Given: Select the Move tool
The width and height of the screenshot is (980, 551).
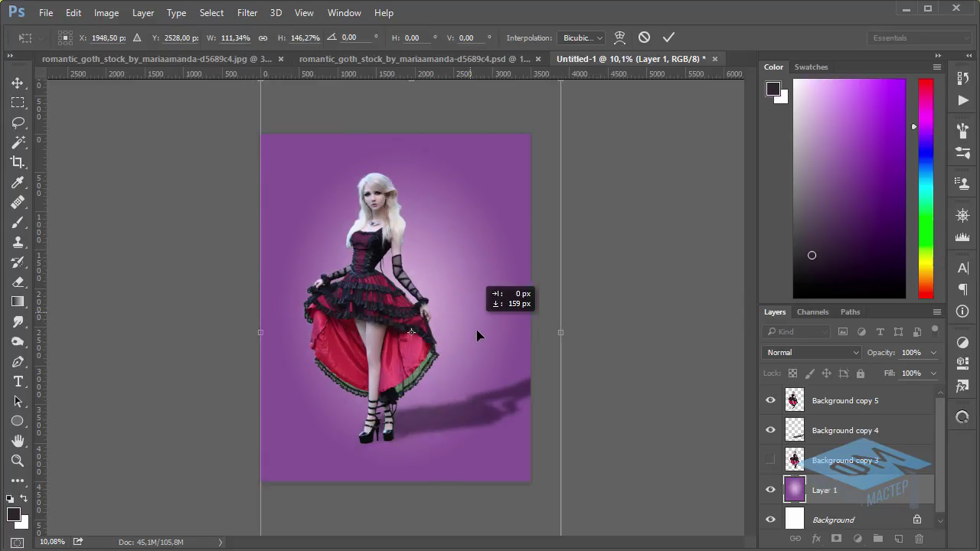Looking at the screenshot, I should [18, 83].
